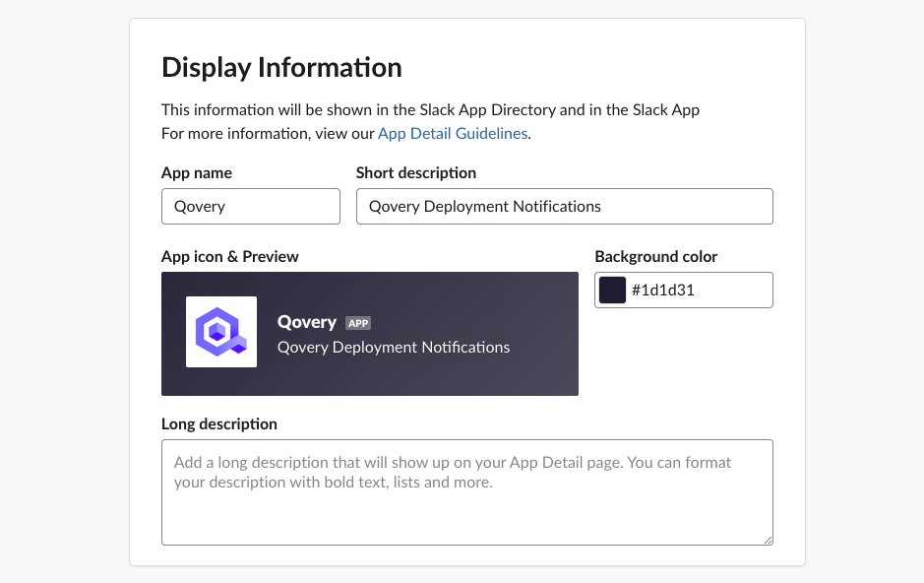
Task: Click the preview description under the app name
Action: pyautogui.click(x=393, y=347)
